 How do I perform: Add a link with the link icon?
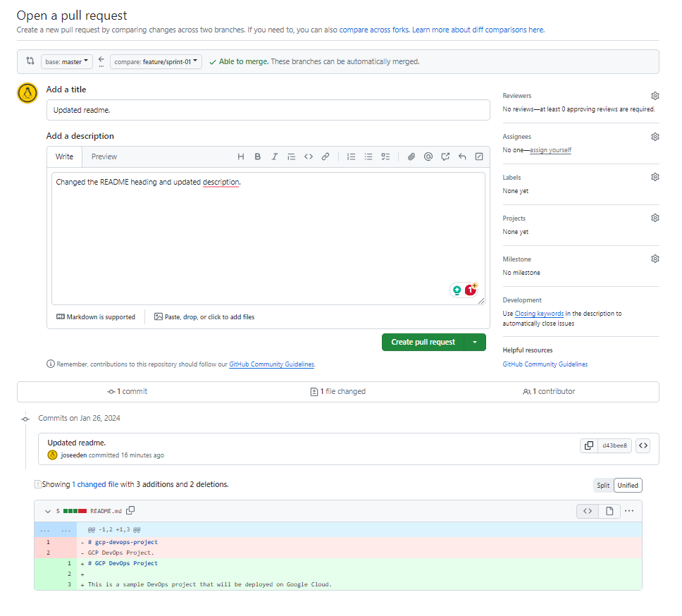point(325,156)
